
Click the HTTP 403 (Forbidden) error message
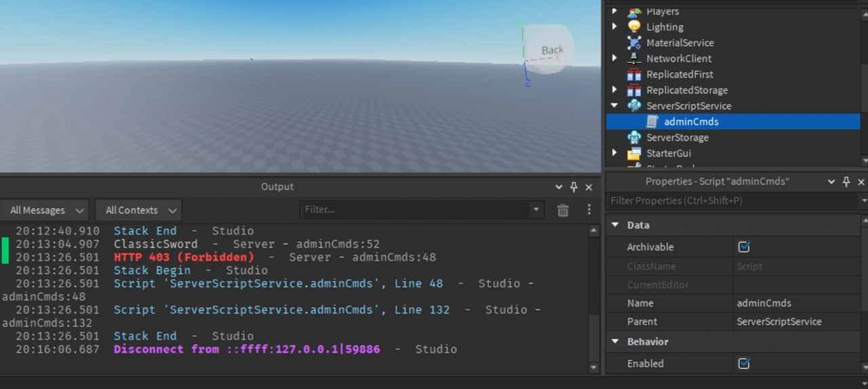click(x=184, y=257)
